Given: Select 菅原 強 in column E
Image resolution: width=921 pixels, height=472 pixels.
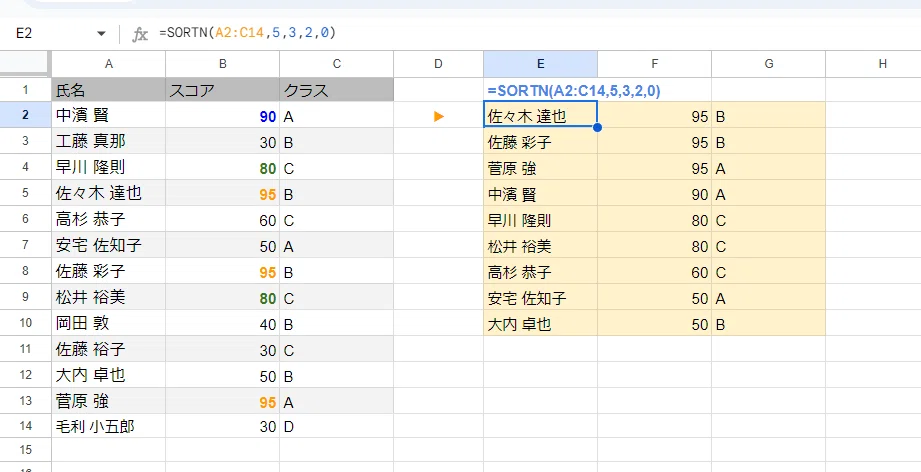Looking at the screenshot, I should point(540,168).
